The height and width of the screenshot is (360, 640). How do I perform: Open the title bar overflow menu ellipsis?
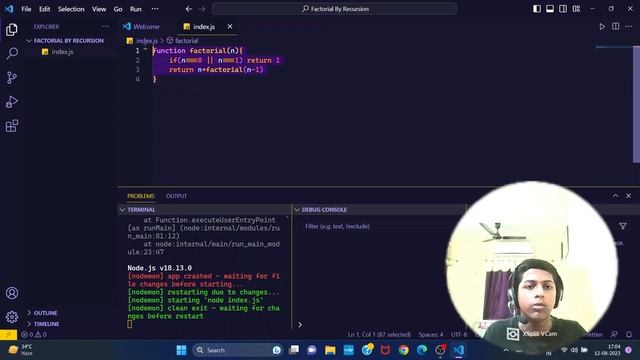(155, 9)
